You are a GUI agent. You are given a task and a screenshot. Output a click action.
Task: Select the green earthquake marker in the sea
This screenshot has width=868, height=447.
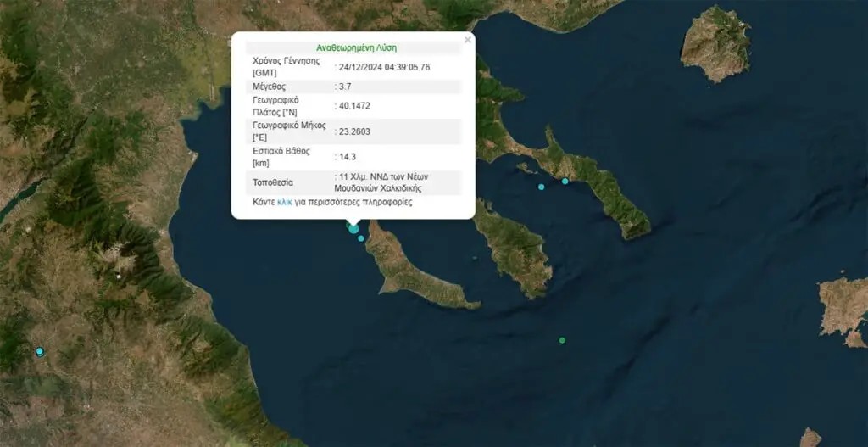coord(562,340)
